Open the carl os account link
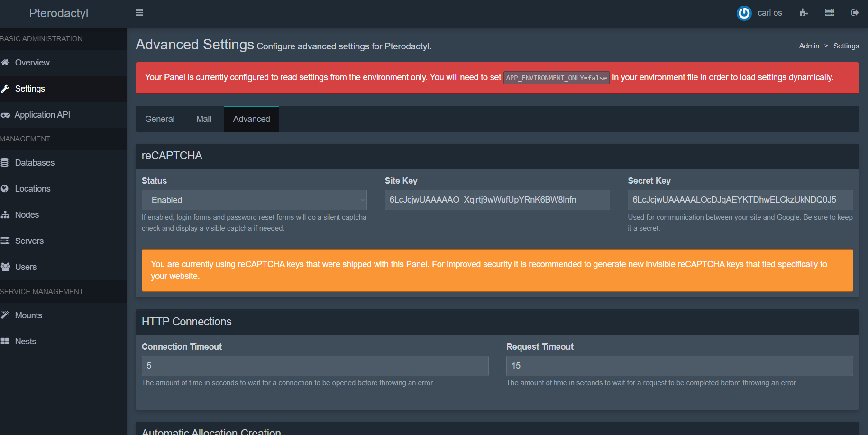This screenshot has width=868, height=435. coord(769,13)
